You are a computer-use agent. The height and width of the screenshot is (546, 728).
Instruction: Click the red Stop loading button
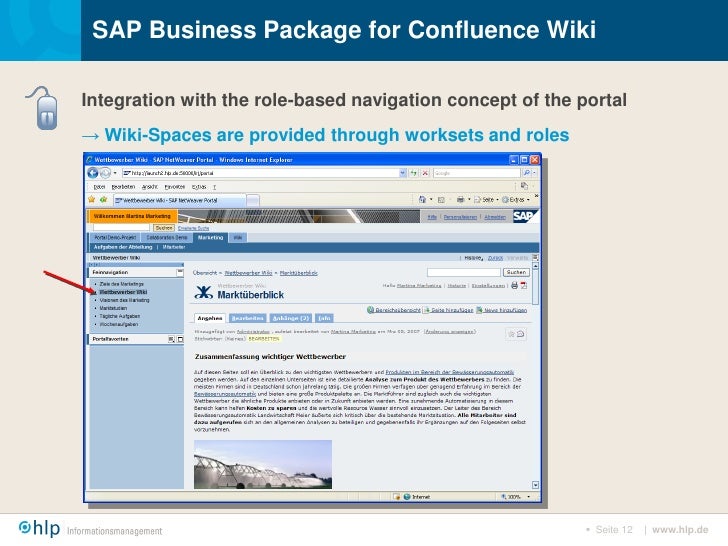pos(425,173)
